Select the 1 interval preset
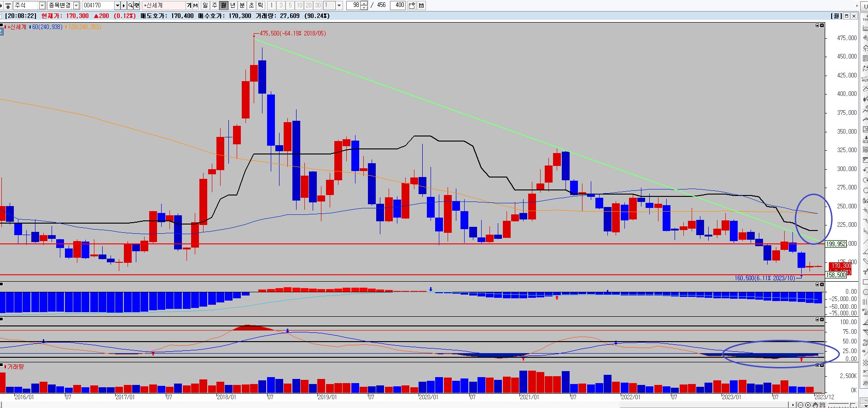Screen dimensions: 868x408 click(x=272, y=5)
